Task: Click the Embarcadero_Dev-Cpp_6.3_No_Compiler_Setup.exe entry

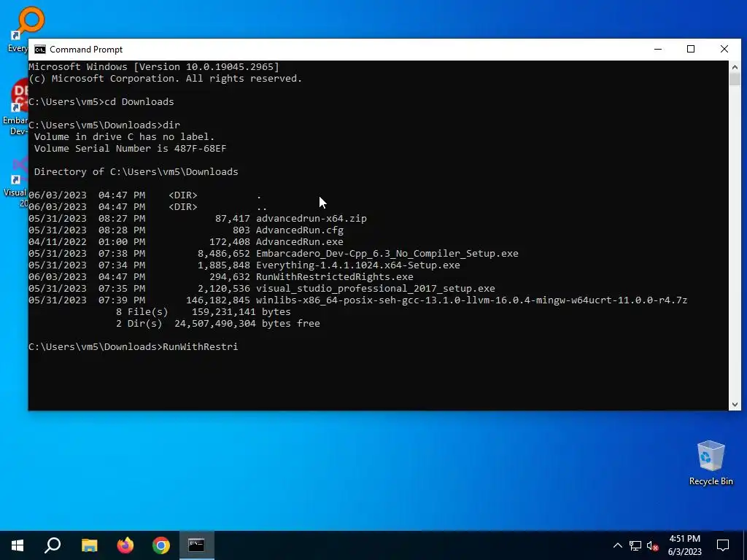Action: tap(387, 253)
